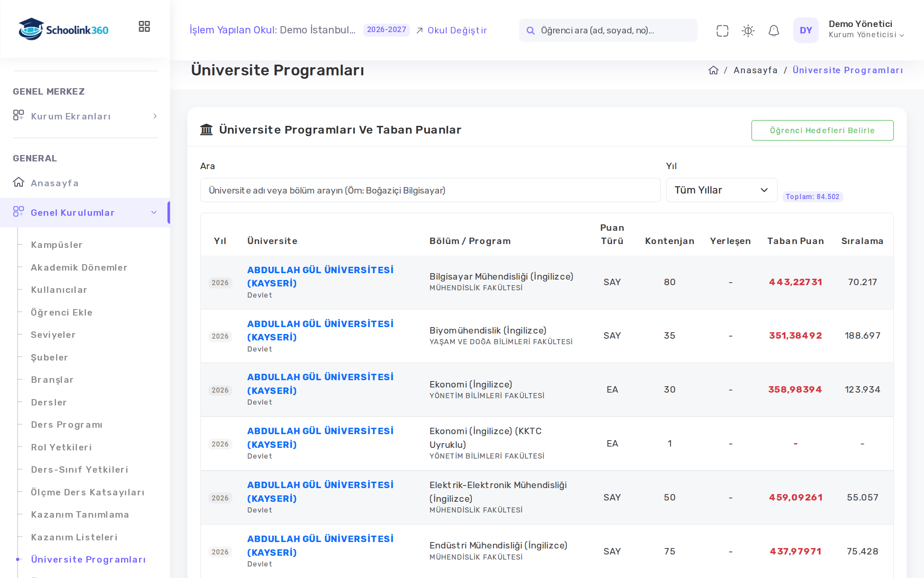924x578 pixels.
Task: Click taban puan 459,09261
Action: click(x=796, y=498)
